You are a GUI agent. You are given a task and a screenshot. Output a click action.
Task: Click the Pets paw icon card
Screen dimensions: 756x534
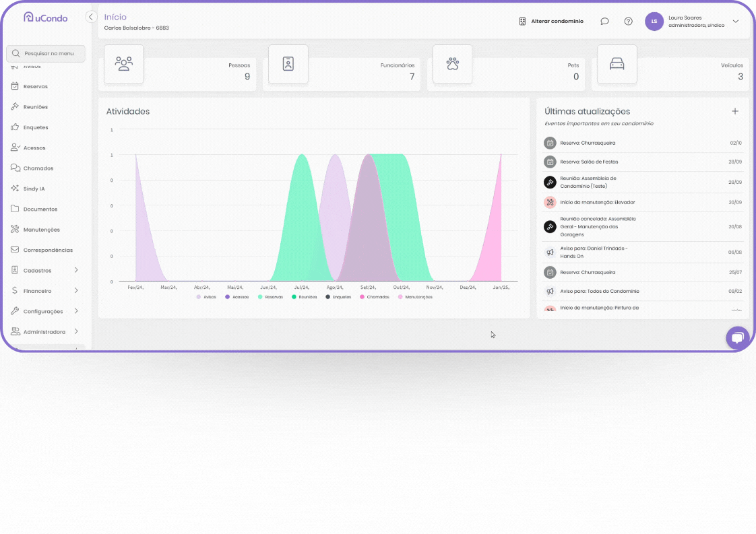pyautogui.click(x=452, y=64)
